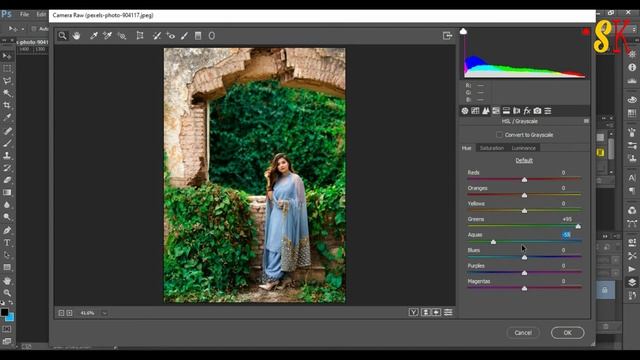This screenshot has width=640, height=360.
Task: Click the zoom percentage field 41.6%
Action: click(87, 313)
